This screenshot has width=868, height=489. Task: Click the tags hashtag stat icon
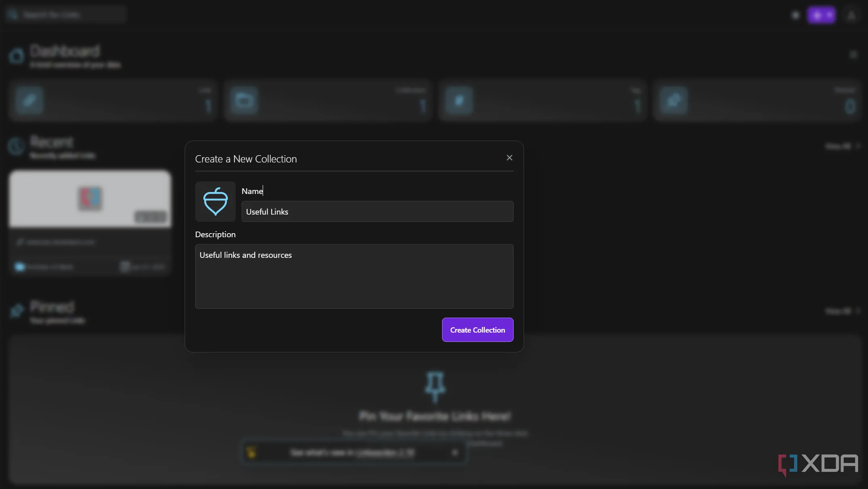click(x=459, y=100)
